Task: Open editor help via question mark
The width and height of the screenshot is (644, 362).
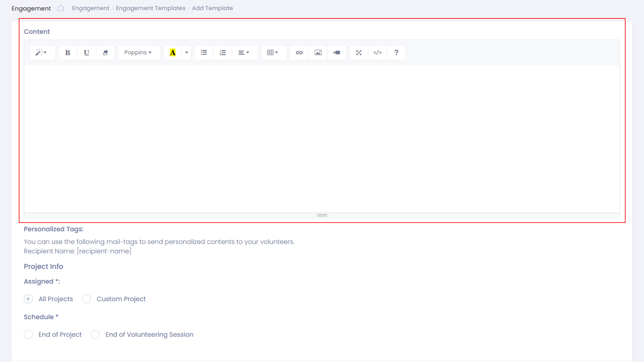Action: tap(396, 53)
